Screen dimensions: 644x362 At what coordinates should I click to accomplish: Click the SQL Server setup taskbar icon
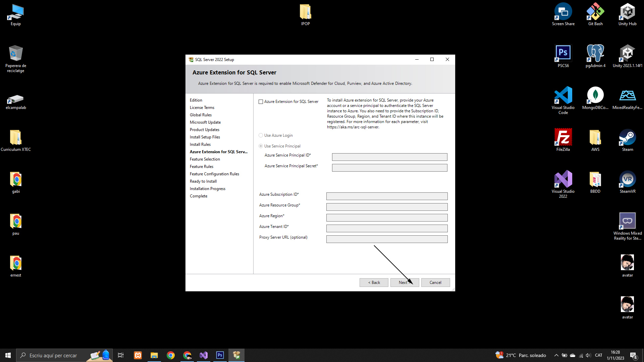click(236, 355)
